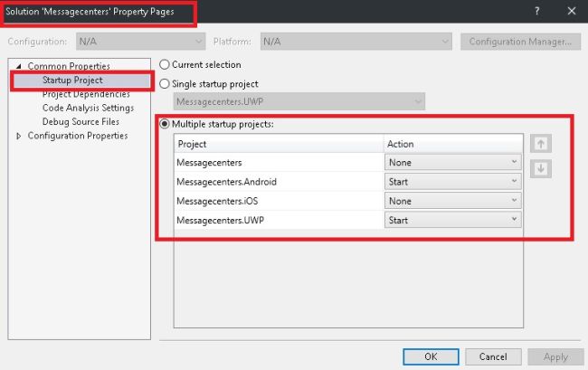
Task: Collapse the Common Properties tree node
Action: (x=20, y=66)
